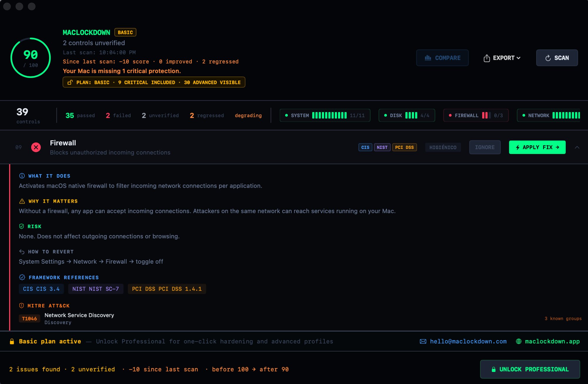Viewport: 588px width, 384px height.
Task: Click the PCI DSS tag on Firewall row
Action: (404, 147)
